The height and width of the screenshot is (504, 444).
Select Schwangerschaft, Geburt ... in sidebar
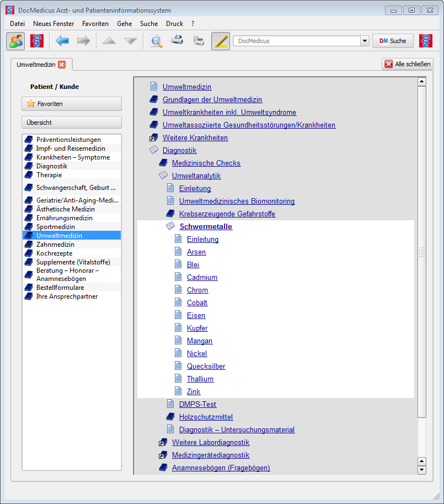(x=72, y=187)
